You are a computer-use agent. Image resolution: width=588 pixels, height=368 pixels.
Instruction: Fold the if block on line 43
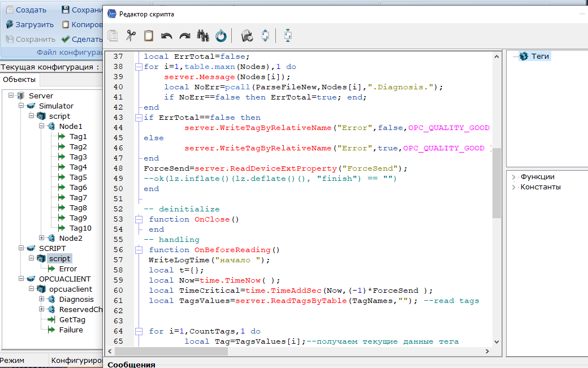[139, 118]
